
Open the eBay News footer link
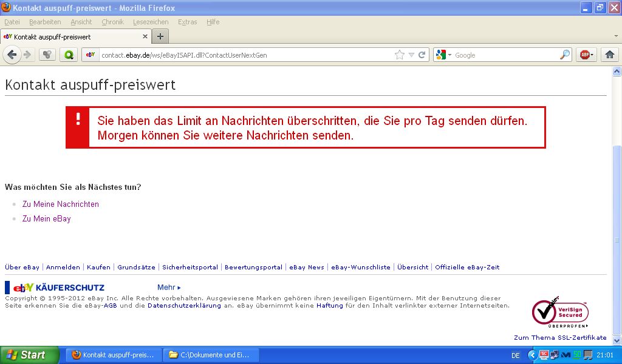307,268
